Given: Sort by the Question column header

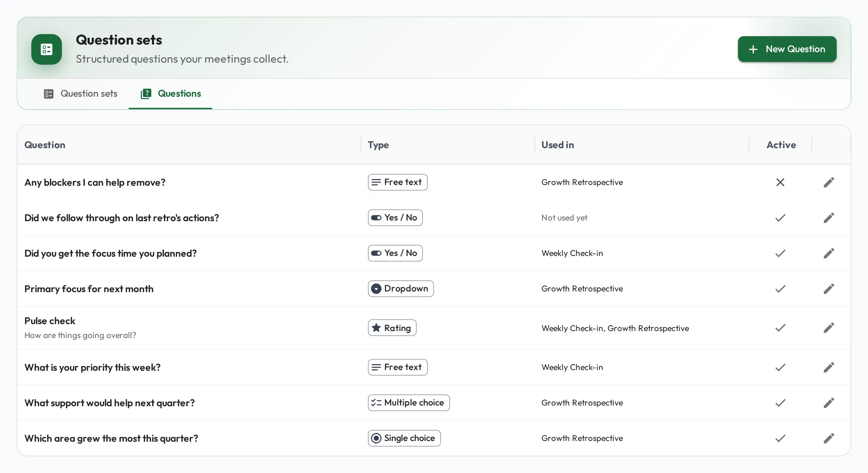Looking at the screenshot, I should click(45, 145).
